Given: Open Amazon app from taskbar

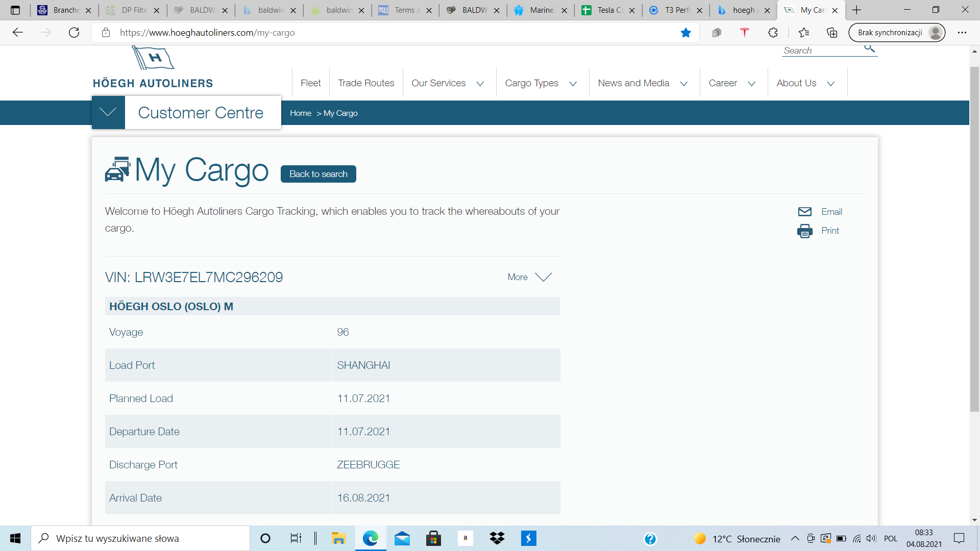Looking at the screenshot, I should (x=465, y=538).
